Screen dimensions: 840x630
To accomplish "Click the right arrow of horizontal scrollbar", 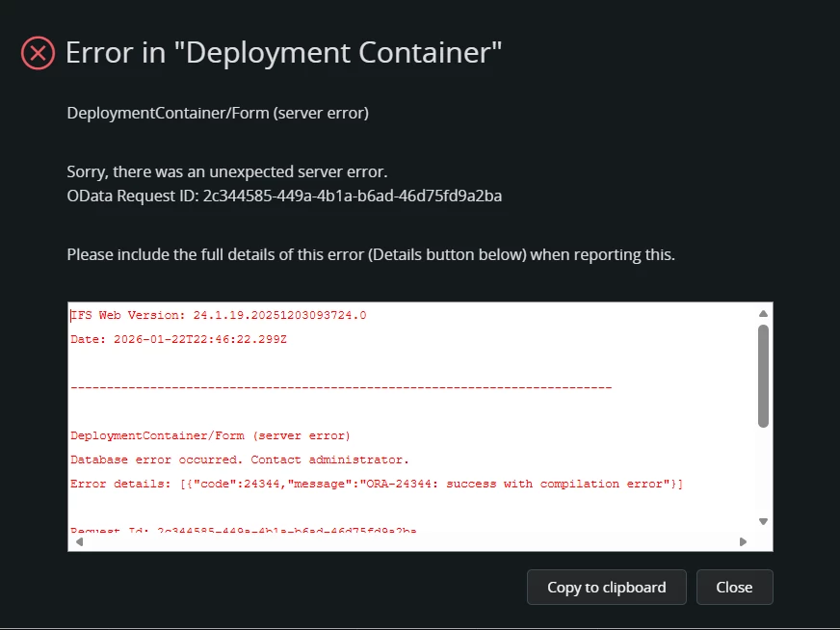I will click(x=743, y=541).
